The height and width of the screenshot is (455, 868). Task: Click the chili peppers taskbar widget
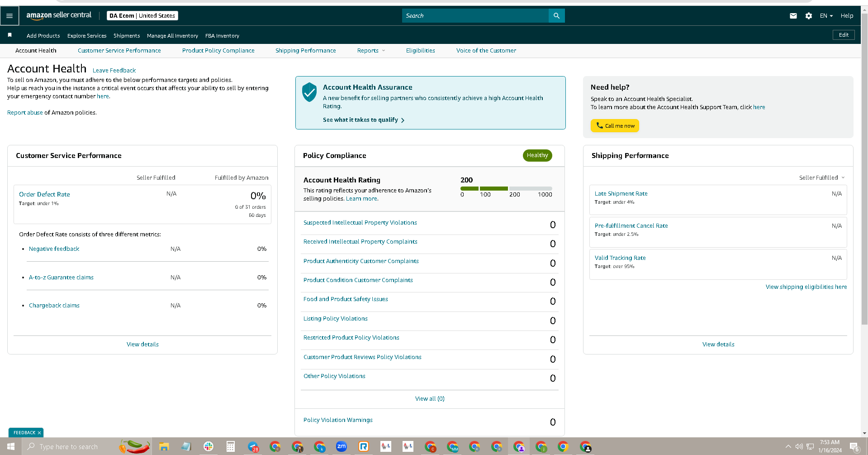pos(134,447)
